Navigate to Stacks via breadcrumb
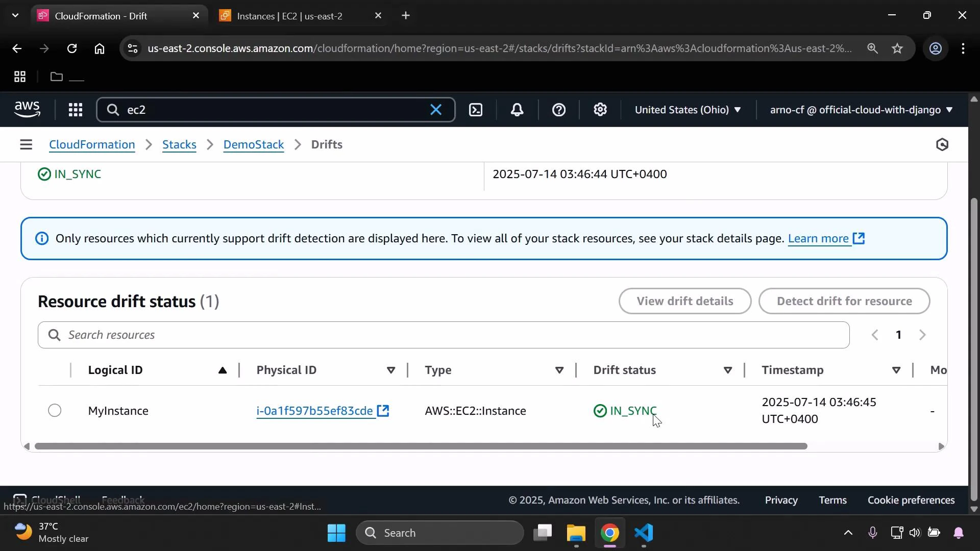The width and height of the screenshot is (980, 551). click(179, 144)
